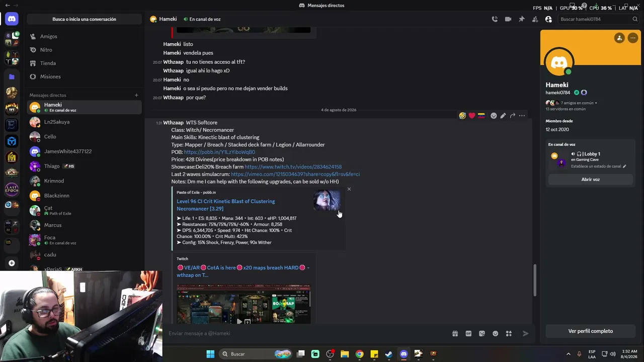
Task: Open the pobb.in POB link
Action: click(x=219, y=152)
